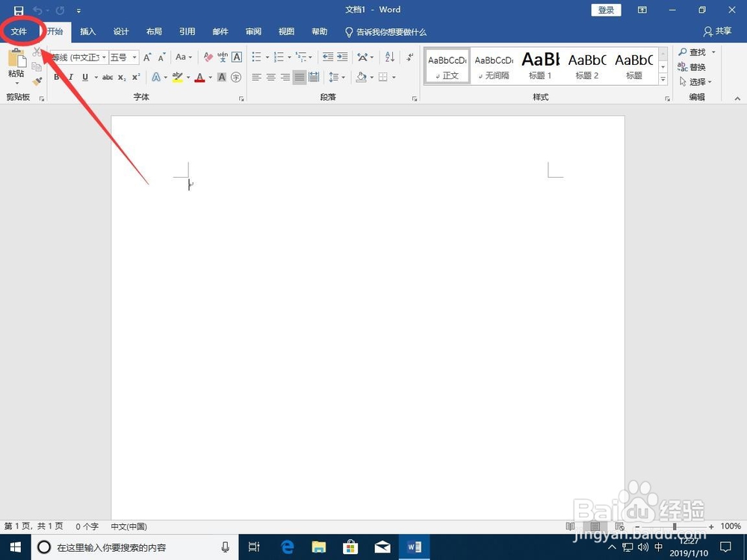Open the 文件 tab
The height and width of the screenshot is (560, 747).
click(x=19, y=31)
